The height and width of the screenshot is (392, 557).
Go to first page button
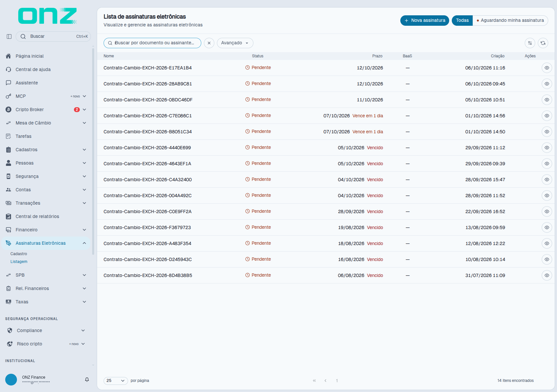314,381
